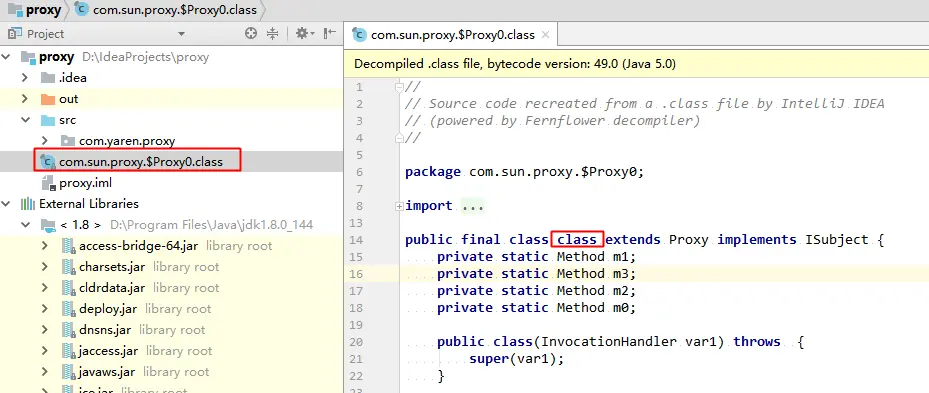Select access-bridge-64.jar entry

tap(138, 245)
